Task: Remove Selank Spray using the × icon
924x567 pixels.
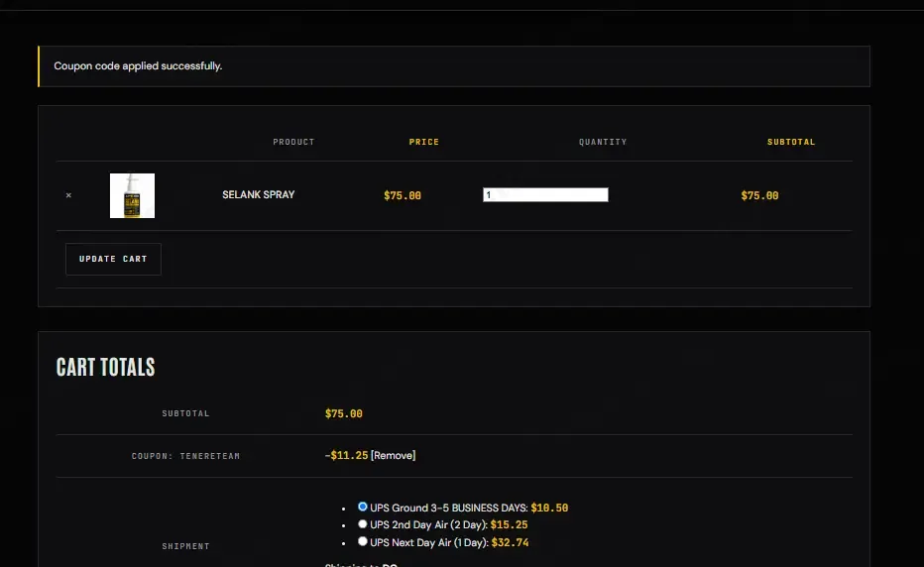Action: pos(68,195)
